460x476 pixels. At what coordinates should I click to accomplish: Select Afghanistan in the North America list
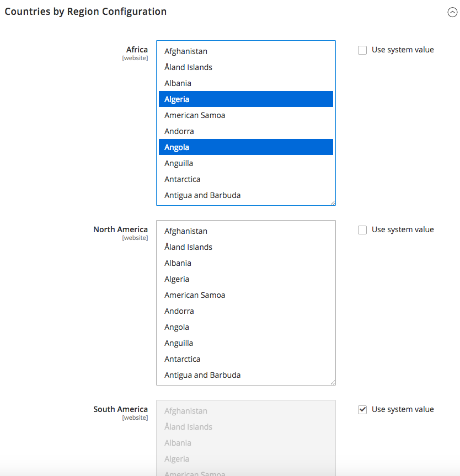click(245, 231)
